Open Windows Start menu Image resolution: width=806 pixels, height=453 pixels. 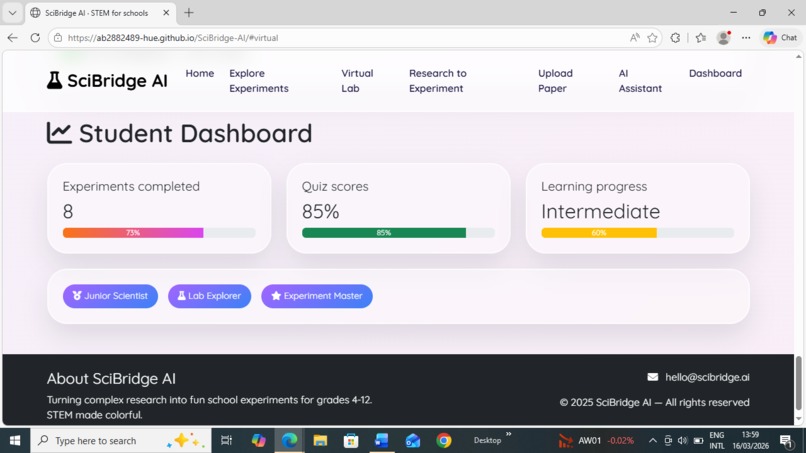pos(15,441)
